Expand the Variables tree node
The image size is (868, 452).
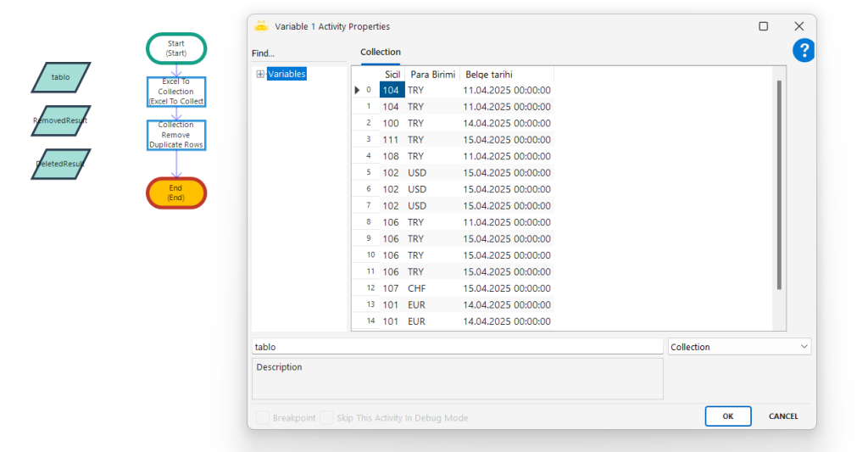coord(260,75)
